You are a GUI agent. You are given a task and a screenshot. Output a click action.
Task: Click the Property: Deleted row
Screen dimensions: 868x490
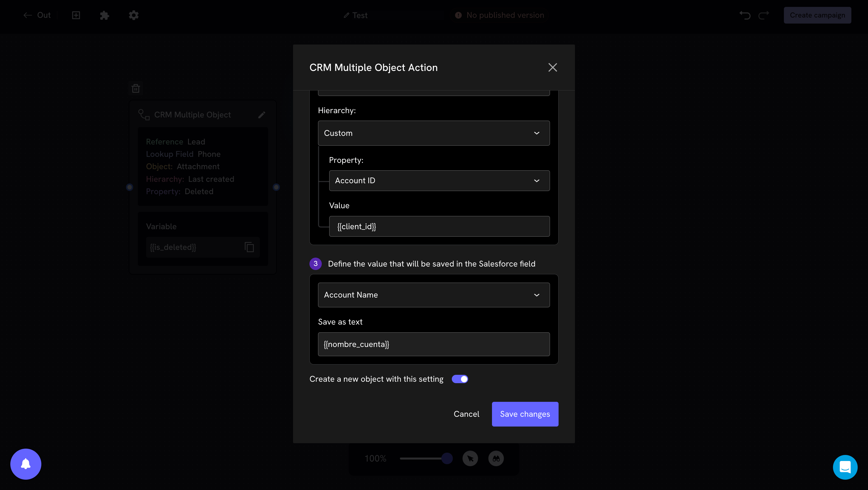coord(180,192)
